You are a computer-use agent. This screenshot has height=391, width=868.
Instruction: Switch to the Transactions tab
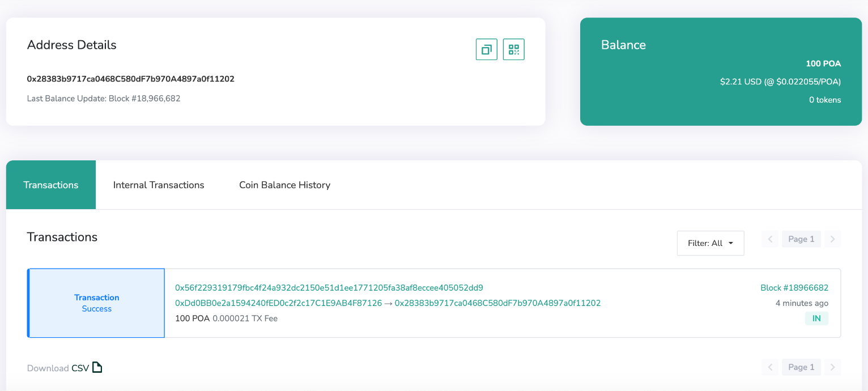[x=51, y=185]
